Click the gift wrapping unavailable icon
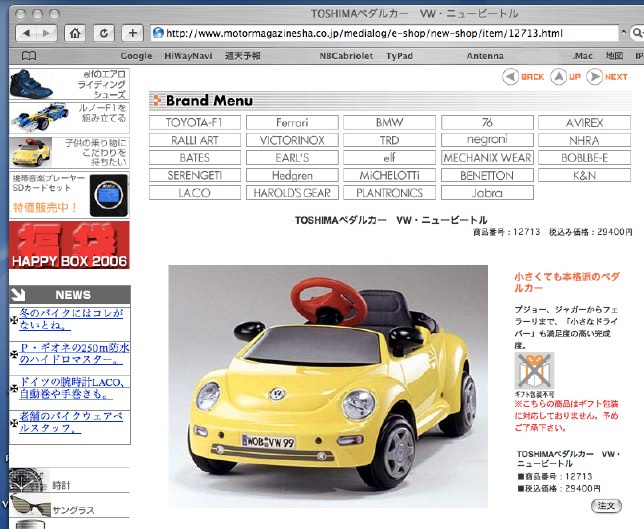The image size is (644, 529). pos(534,370)
